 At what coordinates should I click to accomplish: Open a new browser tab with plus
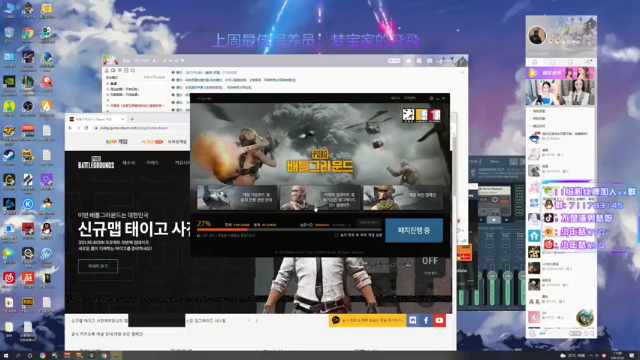click(x=132, y=119)
